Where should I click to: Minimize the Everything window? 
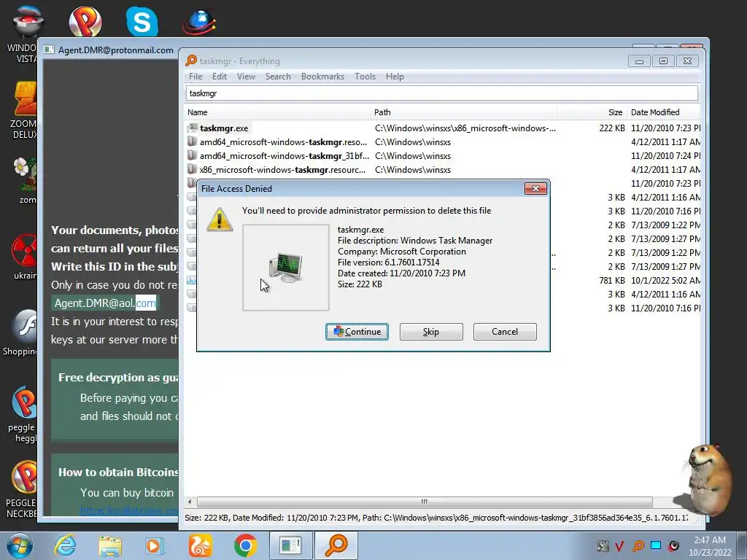[639, 61]
